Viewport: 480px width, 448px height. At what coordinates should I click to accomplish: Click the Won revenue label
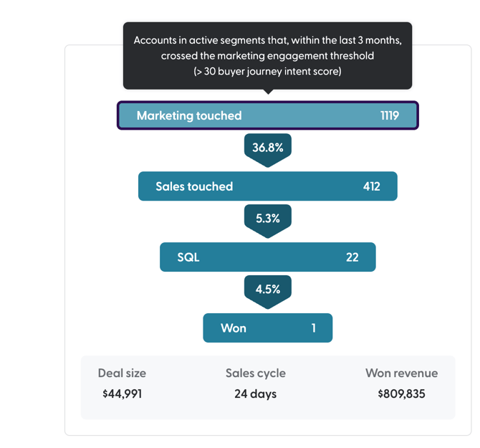tap(401, 373)
